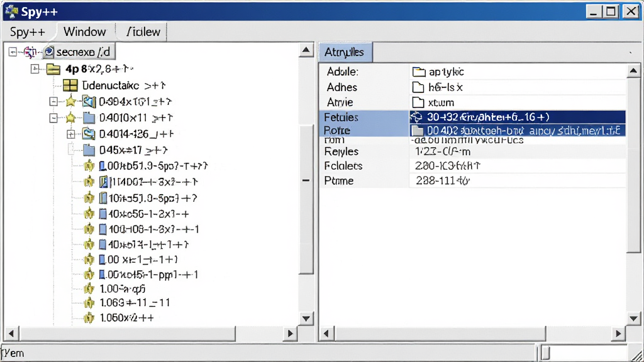Click the page icon in Atrvie value
This screenshot has width=644, height=362.
click(418, 102)
